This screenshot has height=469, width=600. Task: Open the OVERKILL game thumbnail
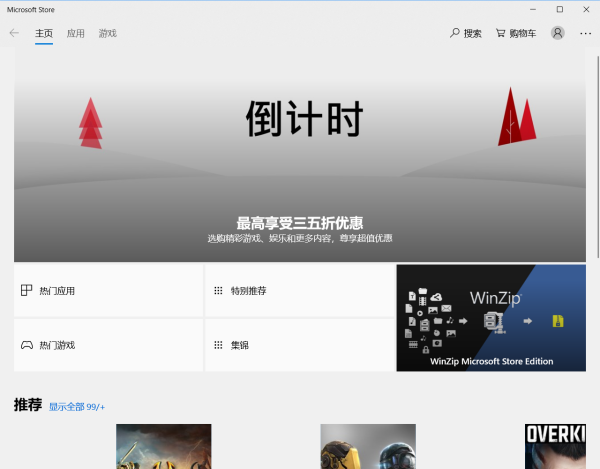coord(555,446)
